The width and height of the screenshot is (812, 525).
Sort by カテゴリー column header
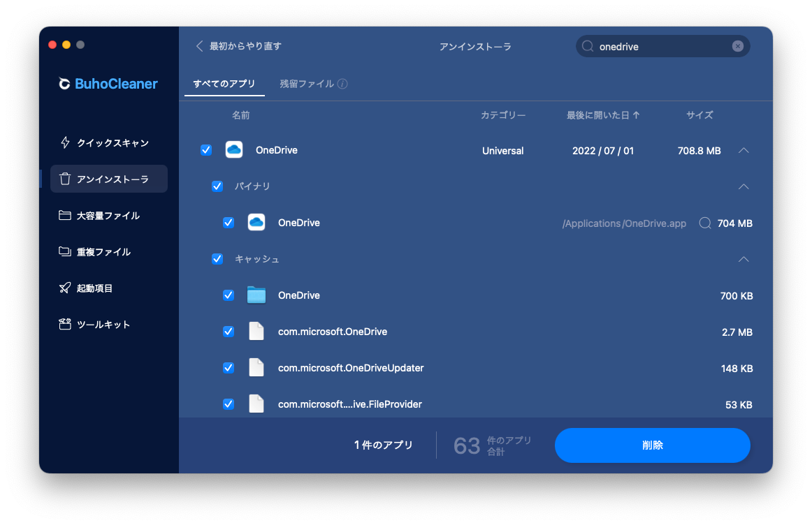click(503, 115)
